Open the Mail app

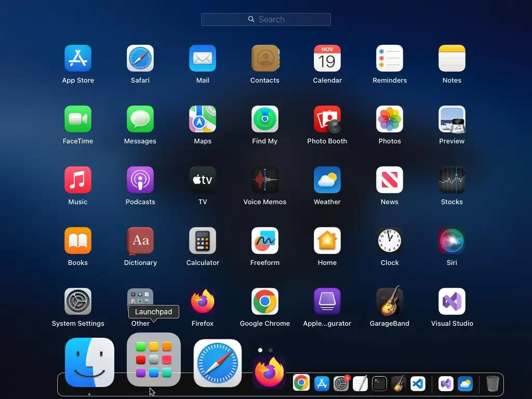(x=203, y=58)
